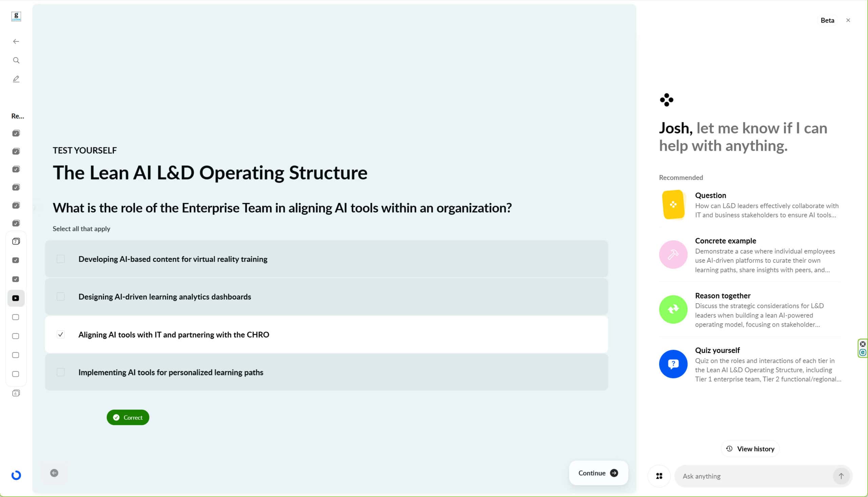Screen dimensions: 868x497
Task: Check 'Developing AI-based content for virtual reality training'
Action: (x=60, y=259)
